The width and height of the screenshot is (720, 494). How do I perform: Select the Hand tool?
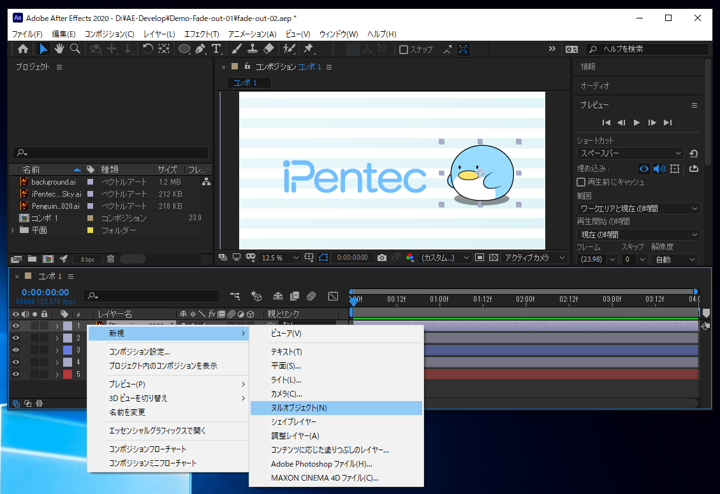point(59,49)
